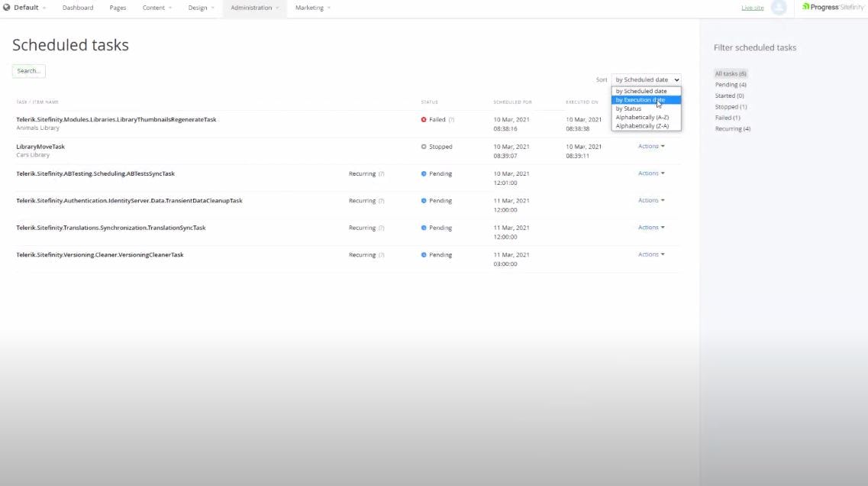868x486 pixels.
Task: Open the user profile avatar icon
Action: pos(778,8)
